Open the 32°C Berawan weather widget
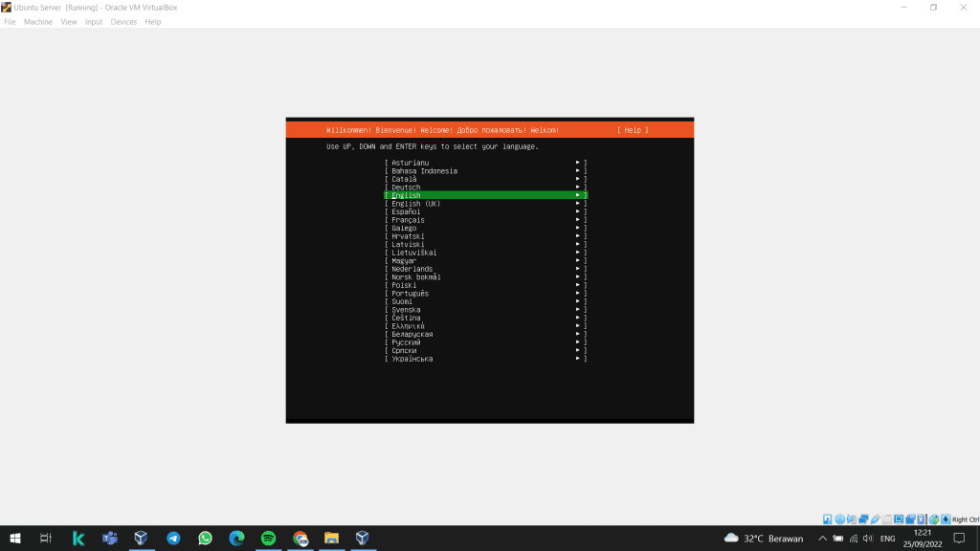Viewport: 980px width, 551px height. click(x=764, y=539)
